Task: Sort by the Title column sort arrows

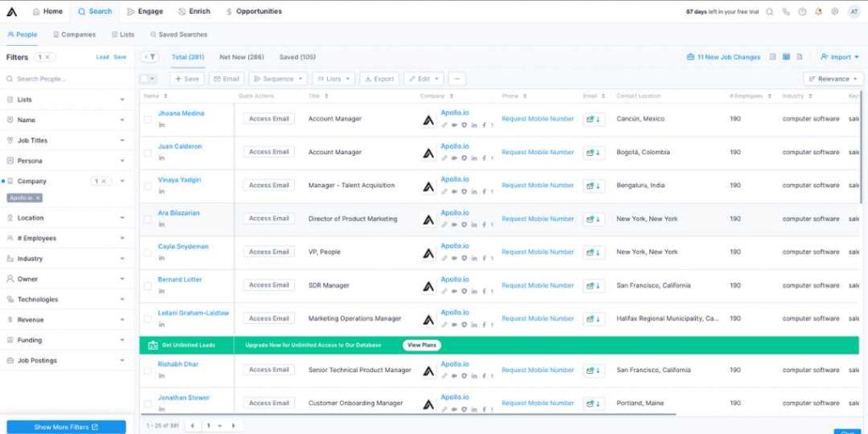Action: tap(326, 97)
